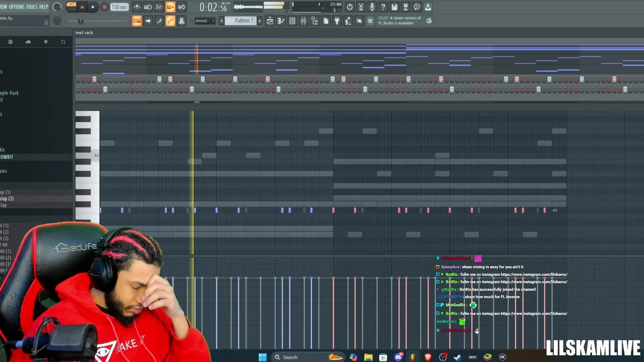Click the 150.000 tempo field

[x=119, y=7]
